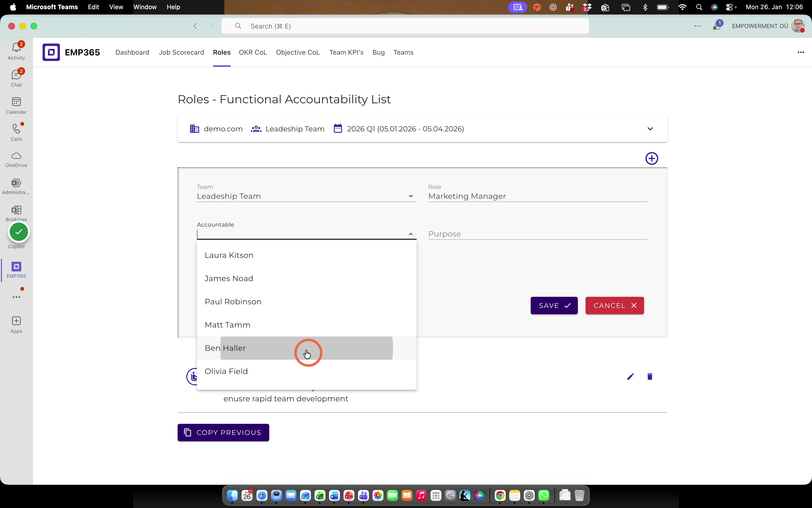Select James Noad from the list

pyautogui.click(x=306, y=278)
